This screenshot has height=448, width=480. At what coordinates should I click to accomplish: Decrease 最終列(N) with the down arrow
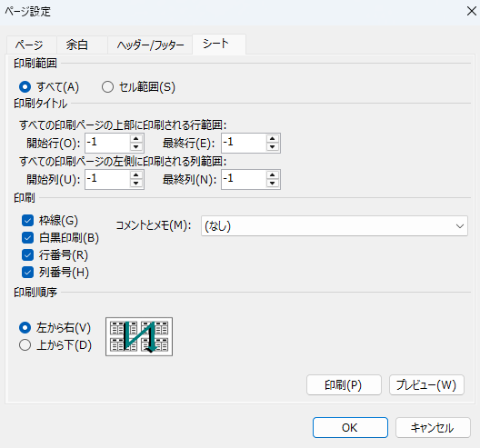pyautogui.click(x=273, y=184)
